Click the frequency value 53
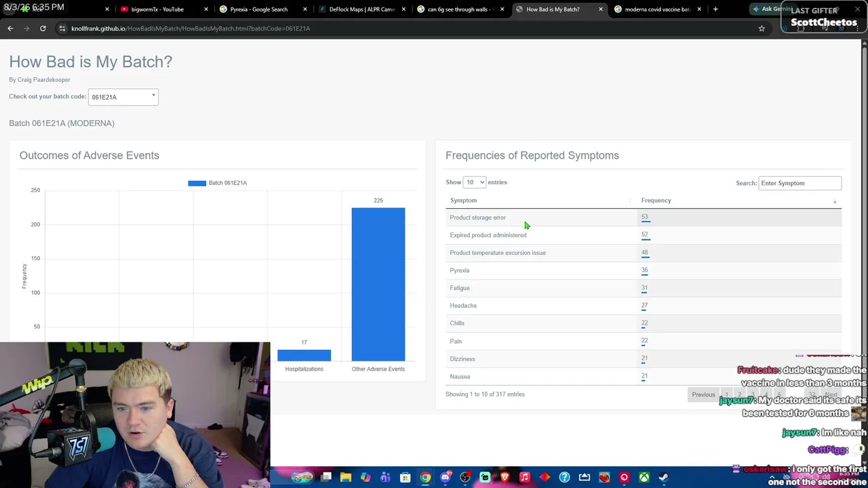Image resolution: width=868 pixels, height=488 pixels. pyautogui.click(x=645, y=217)
